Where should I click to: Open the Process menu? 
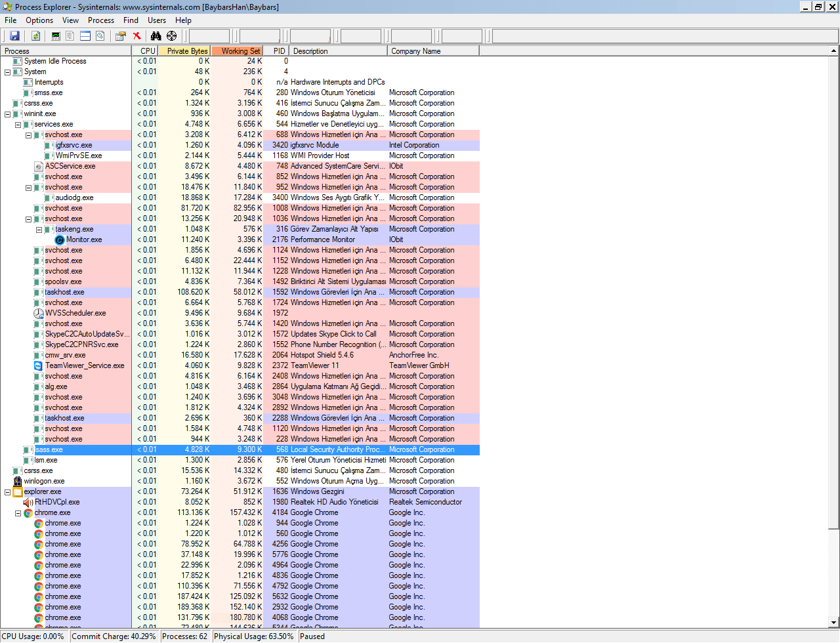(x=101, y=20)
